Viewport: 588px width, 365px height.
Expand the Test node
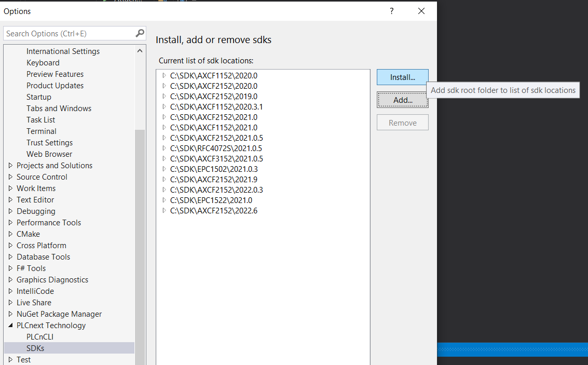point(10,359)
